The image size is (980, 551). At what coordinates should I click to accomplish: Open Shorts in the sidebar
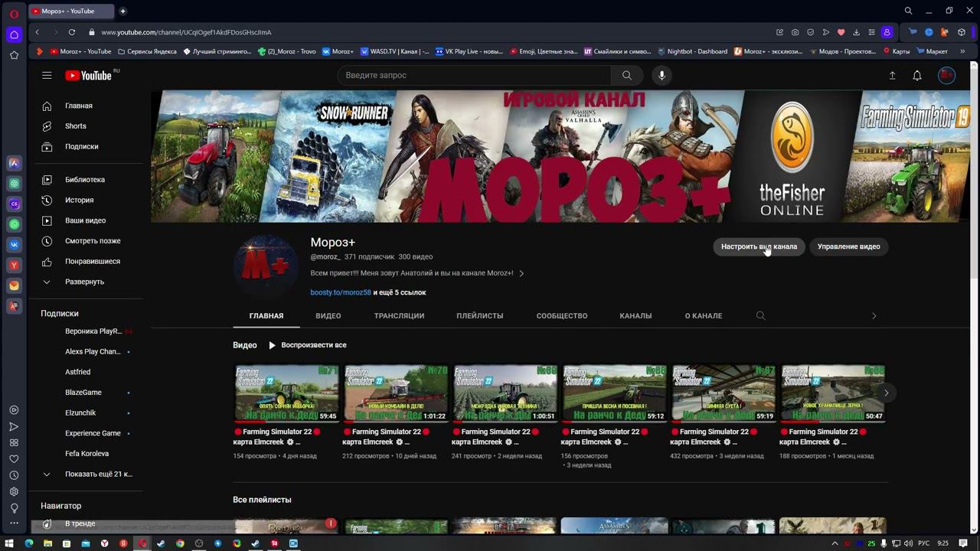(84, 126)
